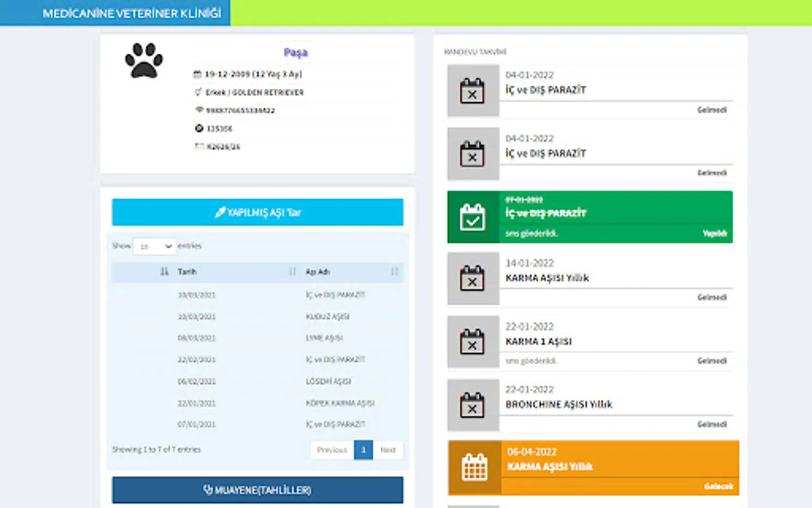Click date 22/02/2021 in the table
This screenshot has height=508, width=812.
pyautogui.click(x=197, y=360)
